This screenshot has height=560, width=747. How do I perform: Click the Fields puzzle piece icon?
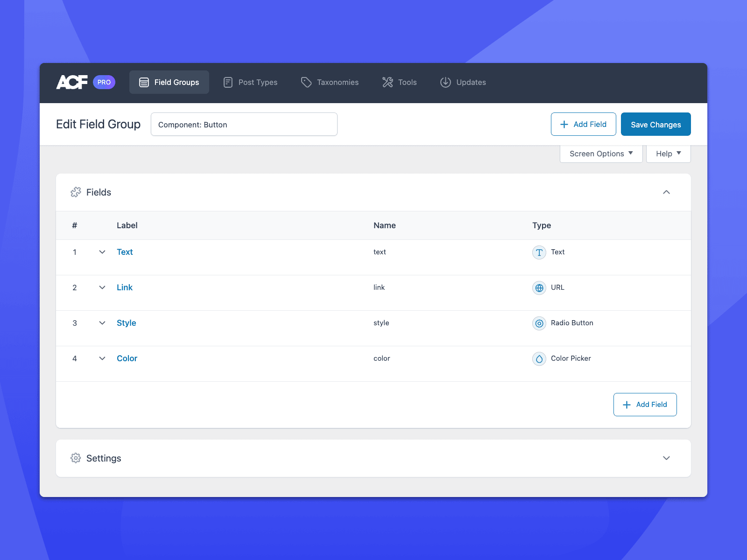click(x=76, y=192)
